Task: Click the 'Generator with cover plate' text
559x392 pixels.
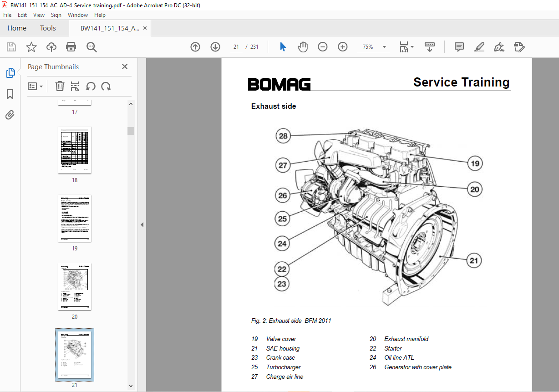Action: [418, 367]
